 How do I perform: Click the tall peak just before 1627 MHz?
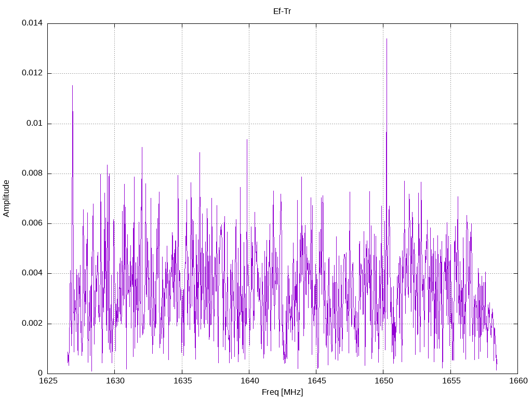click(x=72, y=86)
